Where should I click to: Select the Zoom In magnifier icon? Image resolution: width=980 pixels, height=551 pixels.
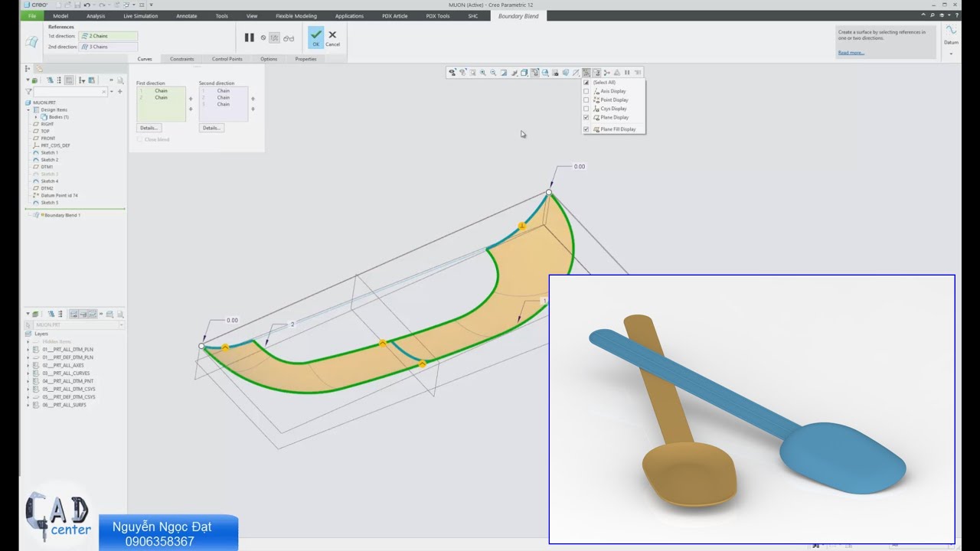pos(483,73)
